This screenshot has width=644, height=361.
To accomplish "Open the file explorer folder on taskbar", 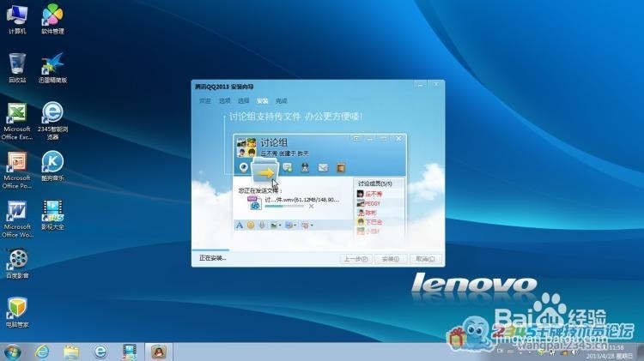I will pos(71,352).
